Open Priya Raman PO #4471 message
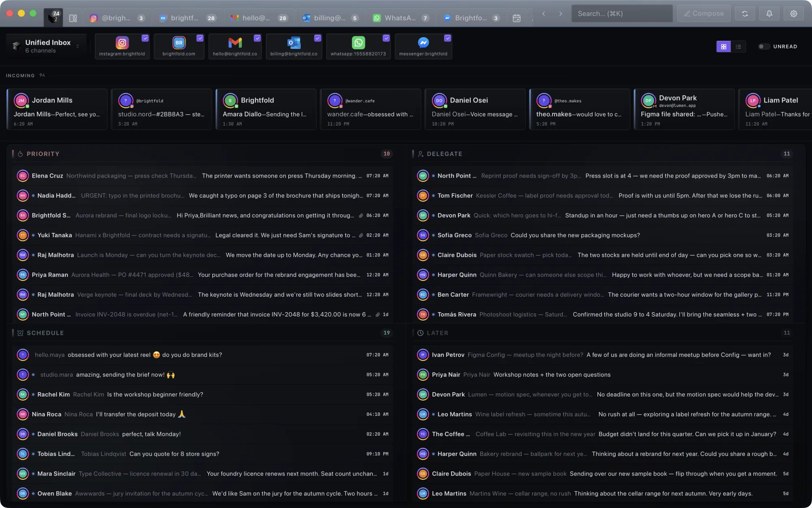Image resolution: width=812 pixels, height=508 pixels. pyautogui.click(x=203, y=275)
